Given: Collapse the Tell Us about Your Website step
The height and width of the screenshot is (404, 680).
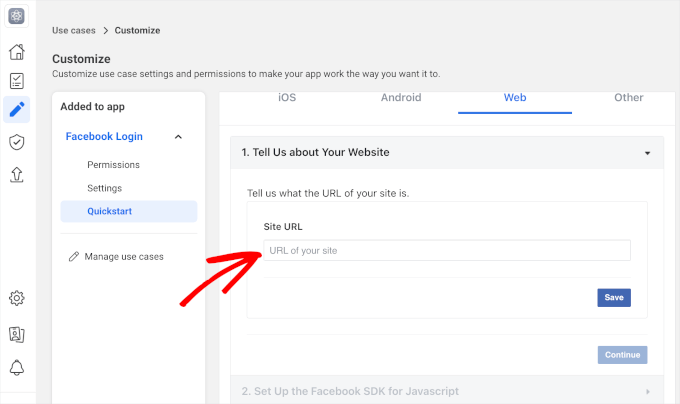Looking at the screenshot, I should pyautogui.click(x=647, y=153).
